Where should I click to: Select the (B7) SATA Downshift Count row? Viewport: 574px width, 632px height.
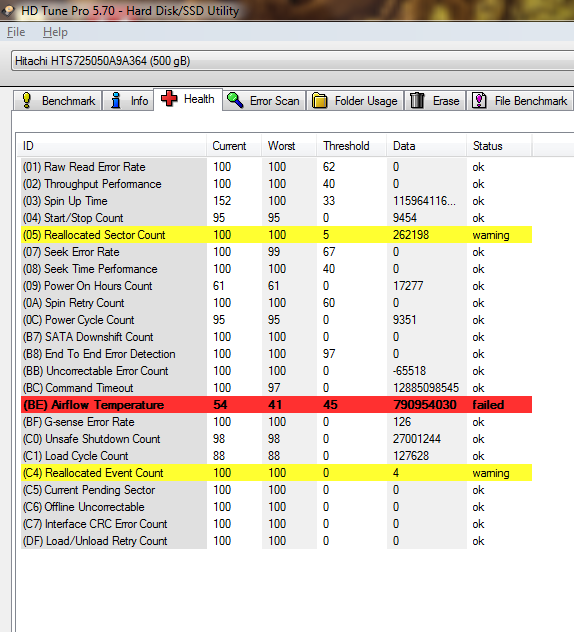click(x=277, y=337)
